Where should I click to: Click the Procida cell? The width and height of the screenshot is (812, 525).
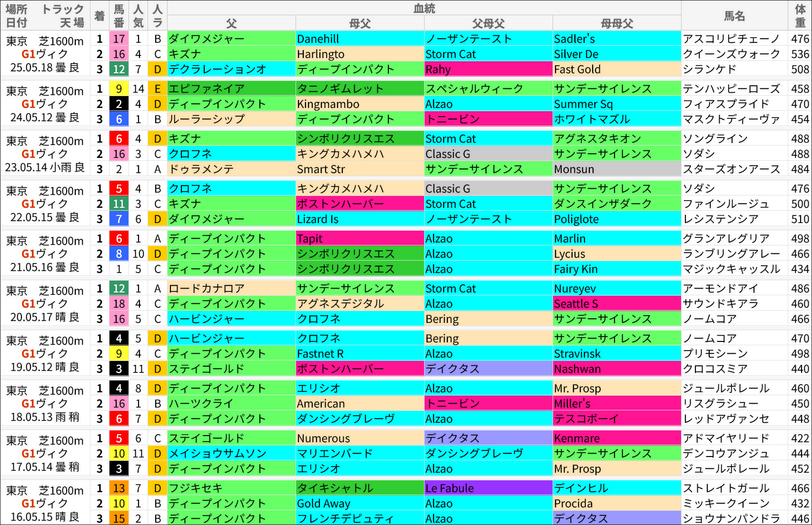pyautogui.click(x=617, y=504)
